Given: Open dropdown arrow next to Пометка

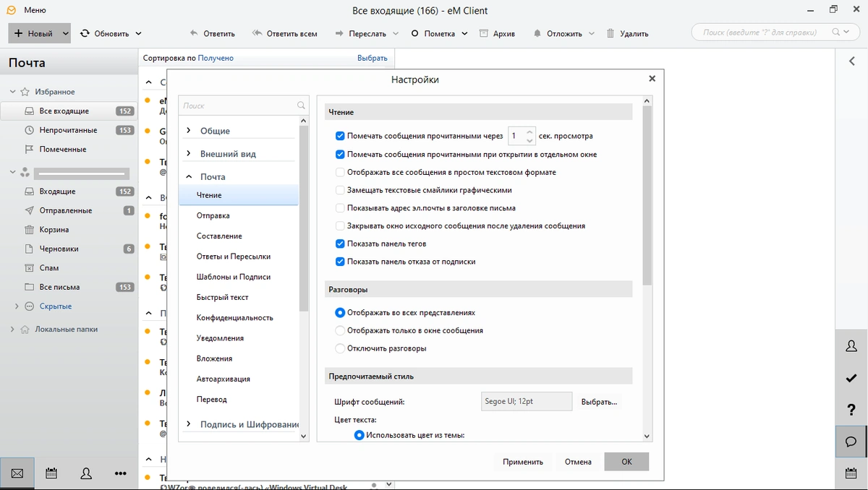Looking at the screenshot, I should point(464,33).
